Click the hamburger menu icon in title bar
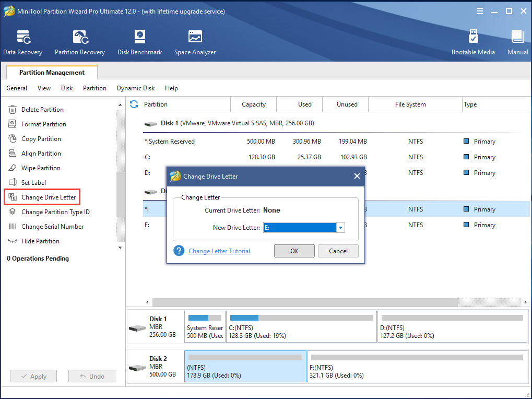Image resolution: width=532 pixels, height=399 pixels. click(480, 11)
